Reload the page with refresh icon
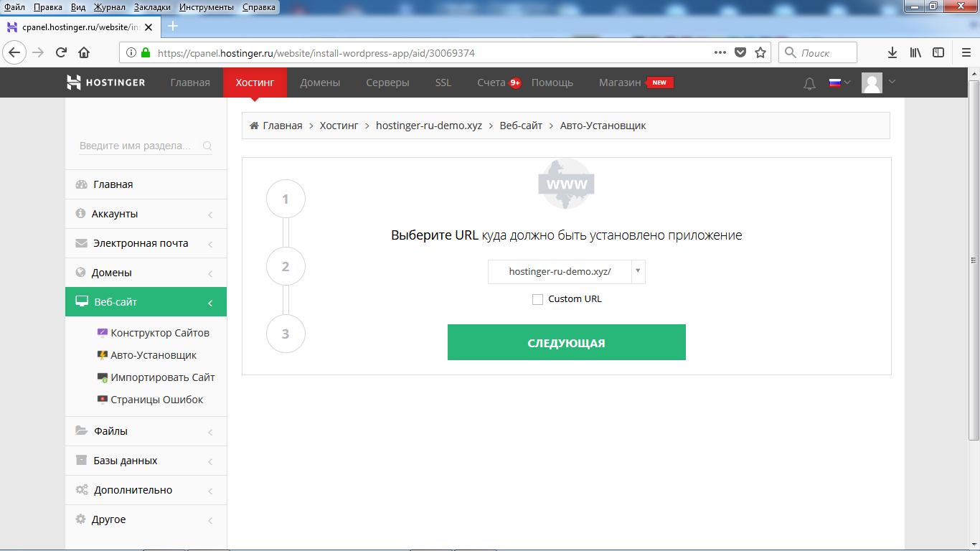 point(61,52)
